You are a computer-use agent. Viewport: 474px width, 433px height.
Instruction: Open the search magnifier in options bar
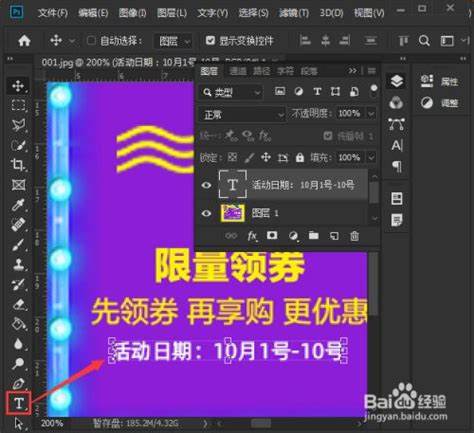pos(424,41)
